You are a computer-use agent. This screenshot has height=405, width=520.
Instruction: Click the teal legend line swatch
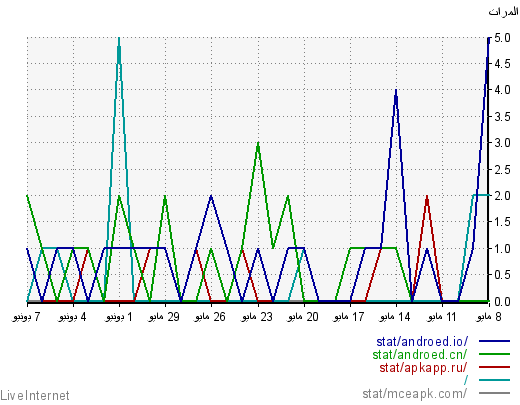pyautogui.click(x=494, y=380)
